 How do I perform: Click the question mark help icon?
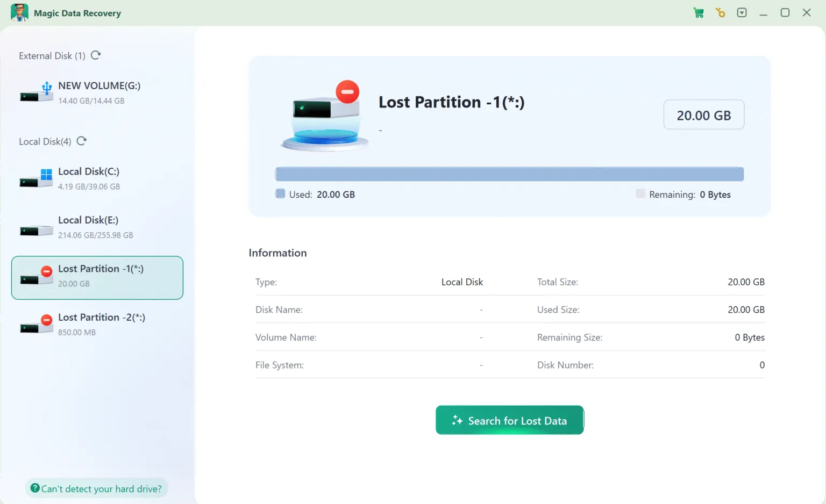pos(35,488)
